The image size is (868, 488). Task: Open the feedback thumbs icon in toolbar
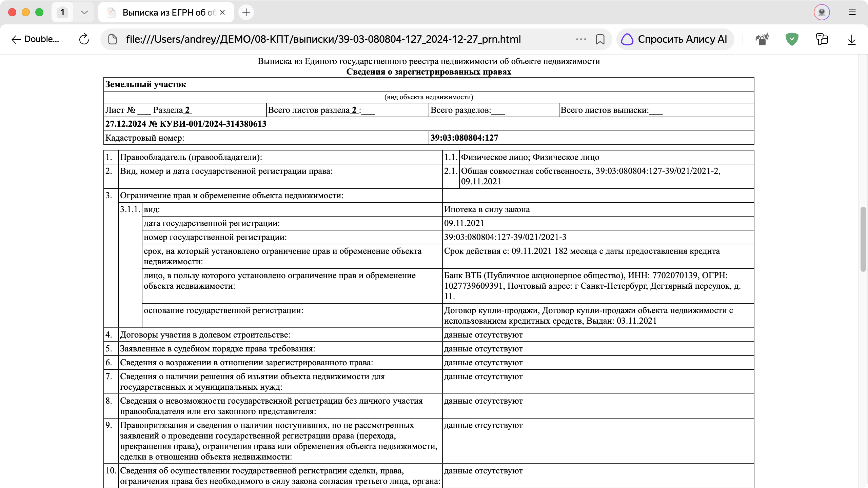[822, 39]
